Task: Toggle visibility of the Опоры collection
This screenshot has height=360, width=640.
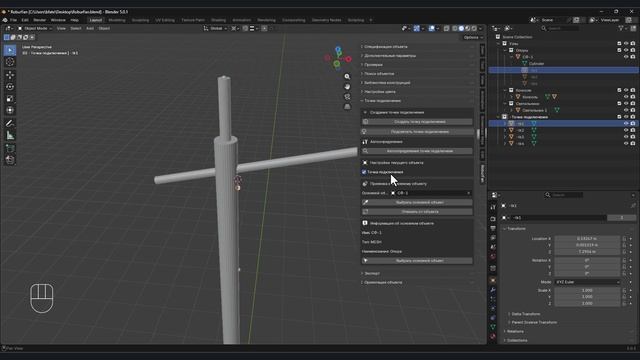Action: (626, 50)
